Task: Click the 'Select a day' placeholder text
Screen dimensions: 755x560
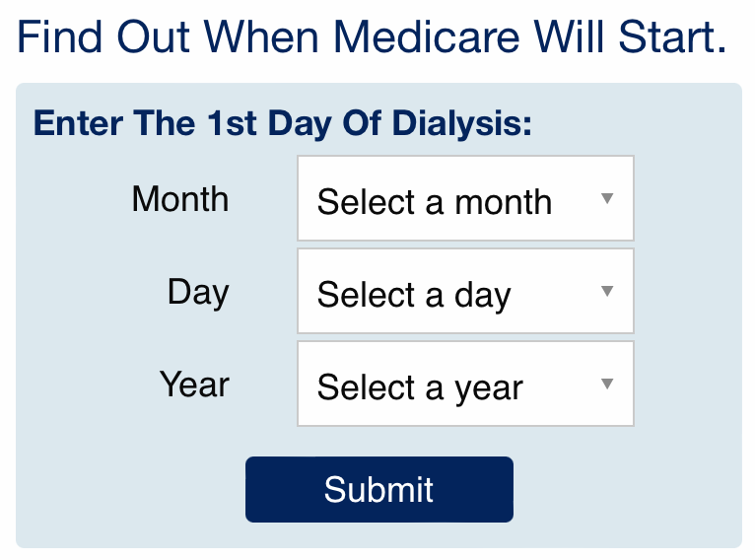Action: pos(414,296)
